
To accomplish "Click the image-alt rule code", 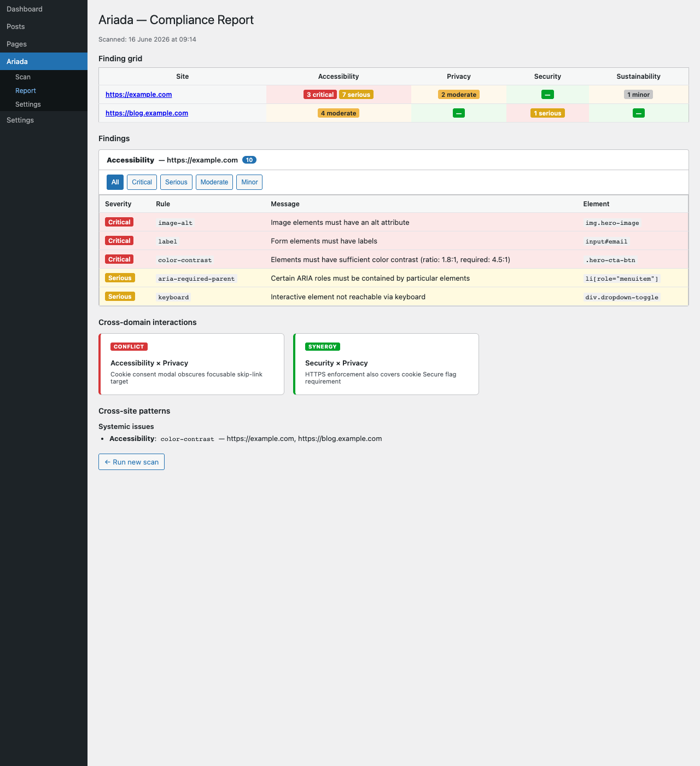I will pos(176,223).
